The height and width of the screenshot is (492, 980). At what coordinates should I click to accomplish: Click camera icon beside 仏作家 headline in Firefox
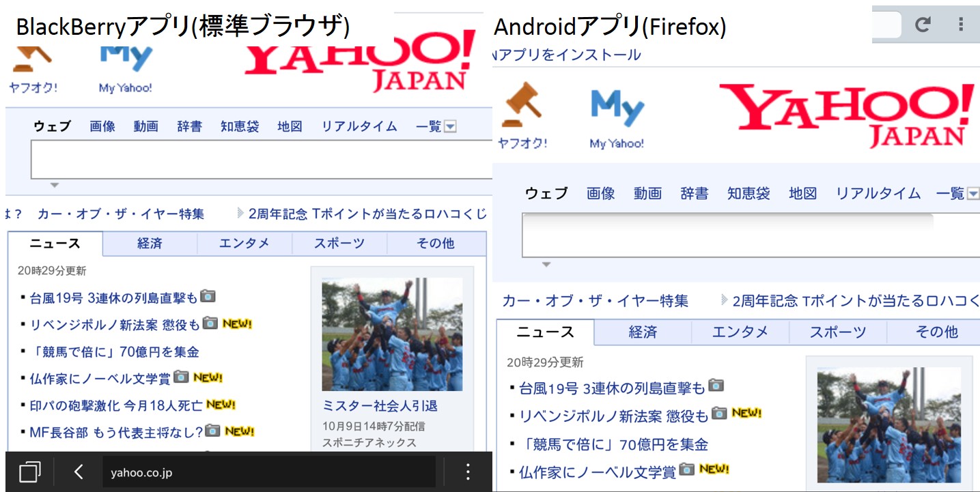(687, 469)
